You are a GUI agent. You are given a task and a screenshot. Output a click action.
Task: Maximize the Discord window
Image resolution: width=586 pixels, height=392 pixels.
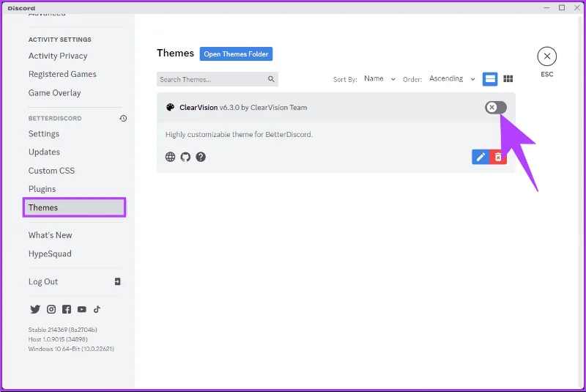pyautogui.click(x=562, y=7)
